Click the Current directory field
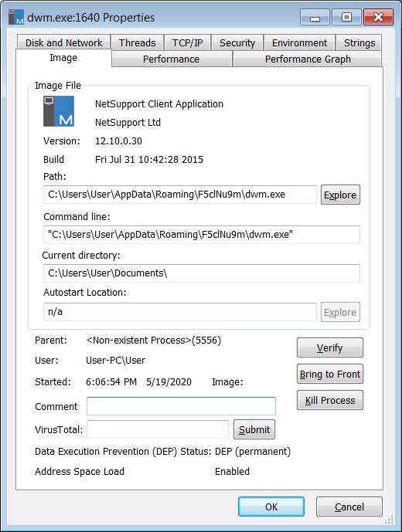The height and width of the screenshot is (532, 402). [x=202, y=273]
